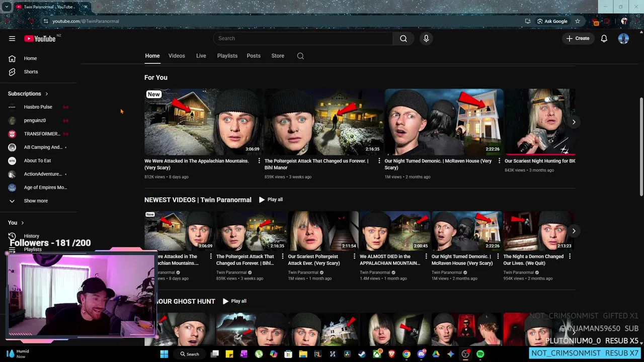This screenshot has width=644, height=362.
Task: Switch to the Videos tab
Action: click(x=177, y=56)
